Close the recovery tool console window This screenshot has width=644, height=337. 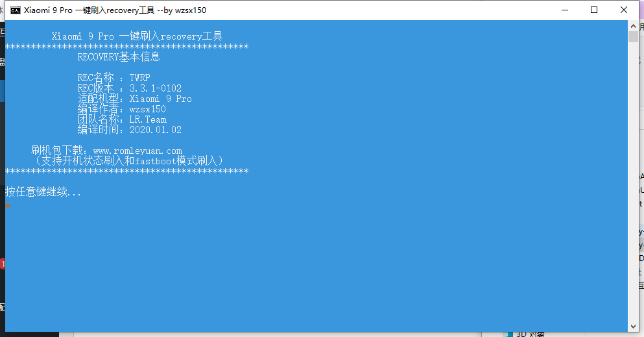click(x=623, y=10)
